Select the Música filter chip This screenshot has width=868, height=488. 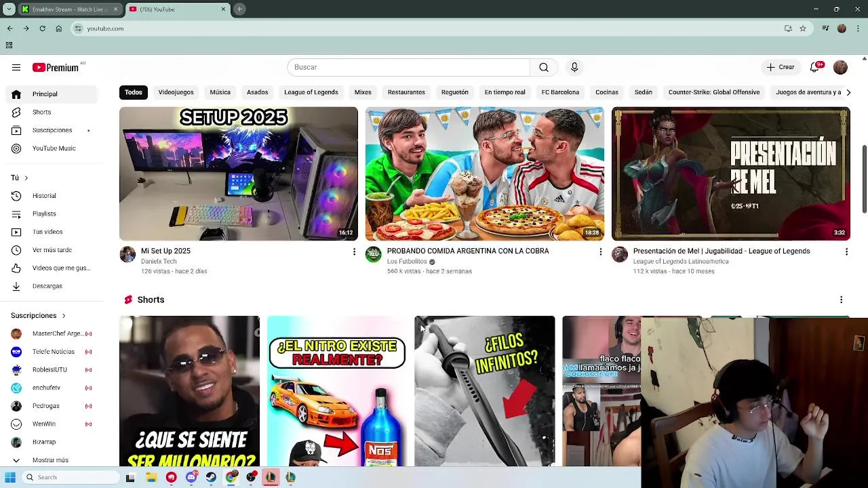coord(220,92)
